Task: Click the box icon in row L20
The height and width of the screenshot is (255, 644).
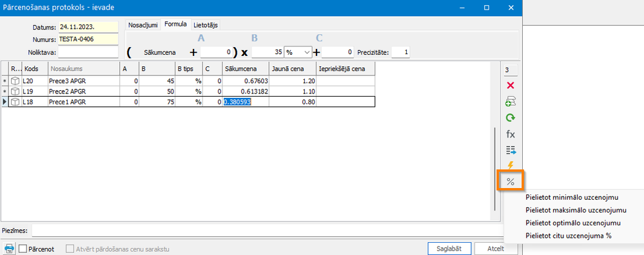Action: coord(15,80)
